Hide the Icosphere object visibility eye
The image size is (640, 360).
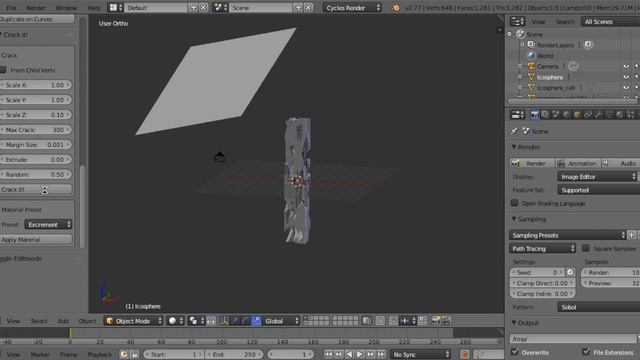[x=626, y=77]
